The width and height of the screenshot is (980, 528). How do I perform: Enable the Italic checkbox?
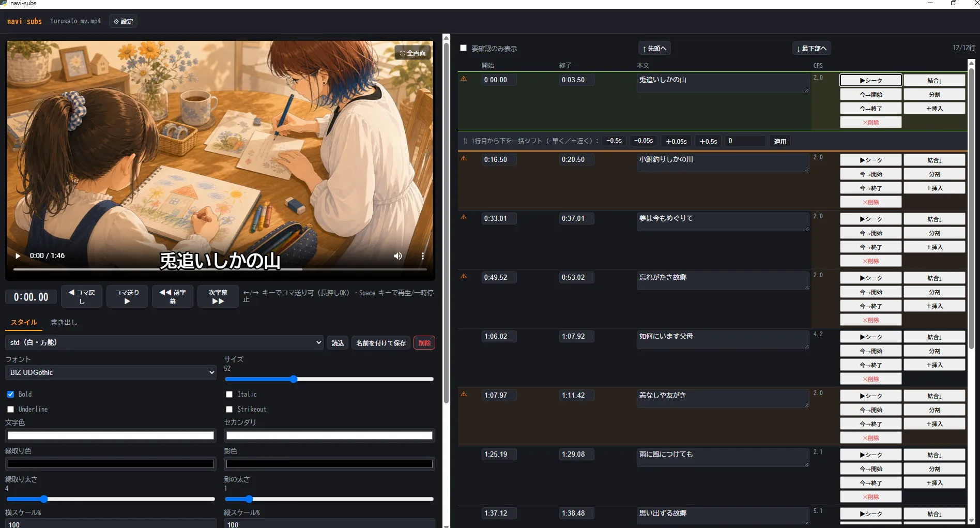[x=229, y=394]
